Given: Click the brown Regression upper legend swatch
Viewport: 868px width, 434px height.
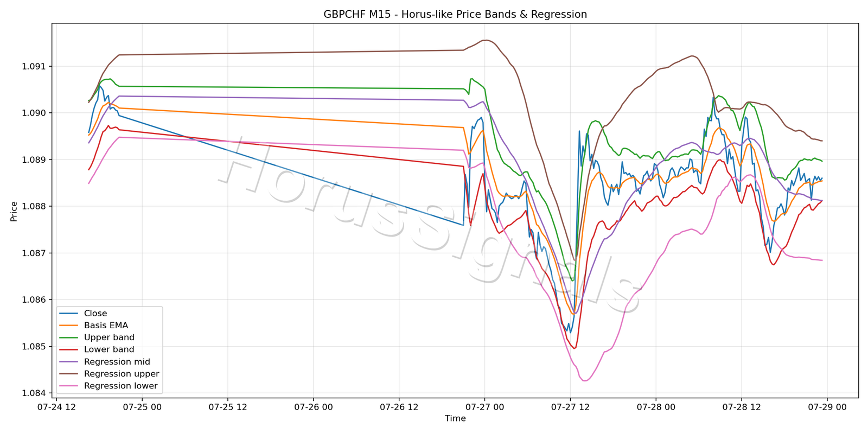Looking at the screenshot, I should (x=68, y=374).
